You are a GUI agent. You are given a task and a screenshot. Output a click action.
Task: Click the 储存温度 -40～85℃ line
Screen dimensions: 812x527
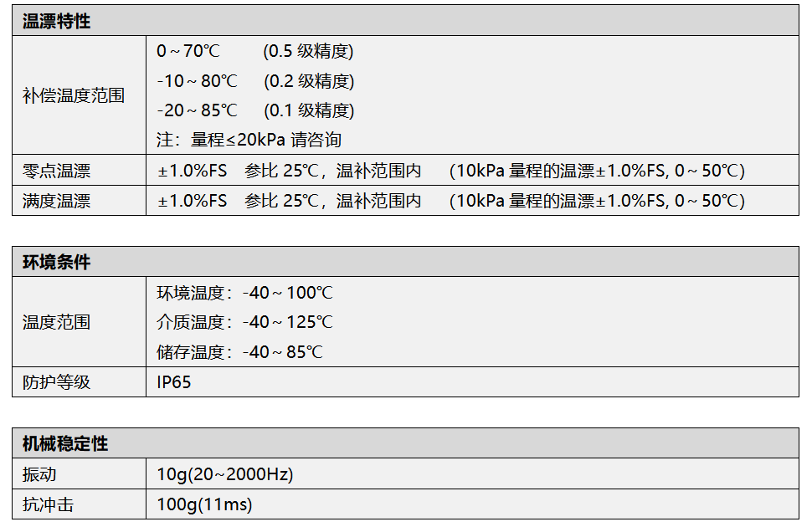pos(239,352)
